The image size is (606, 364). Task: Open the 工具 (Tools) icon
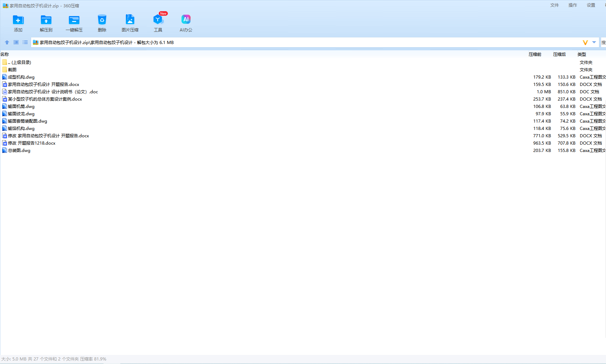click(158, 20)
